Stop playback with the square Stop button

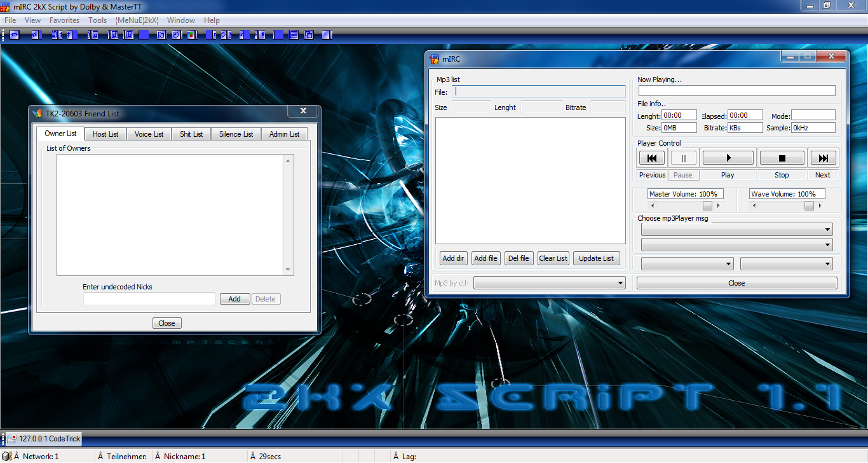coord(782,158)
